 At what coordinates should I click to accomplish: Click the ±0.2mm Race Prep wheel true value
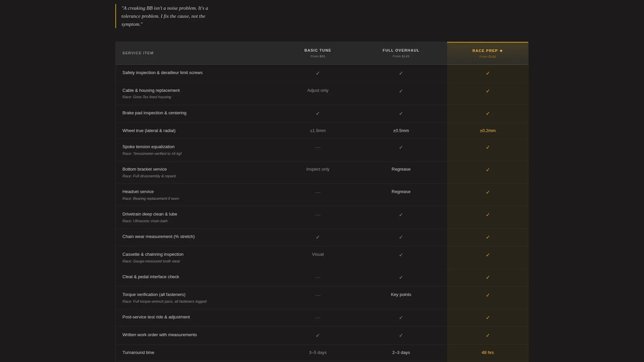487,131
